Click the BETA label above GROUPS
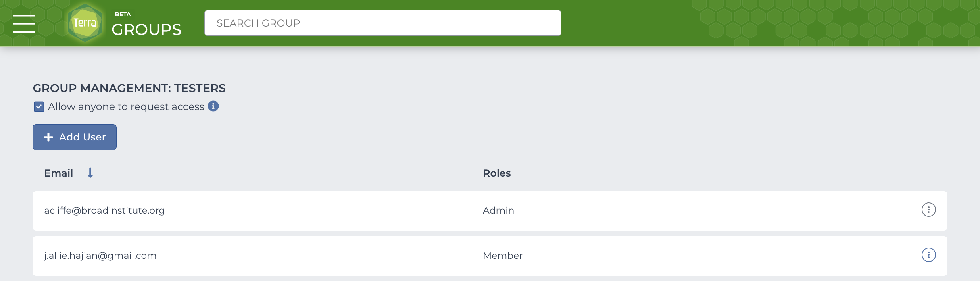Screen dimensions: 980x281 tap(123, 14)
